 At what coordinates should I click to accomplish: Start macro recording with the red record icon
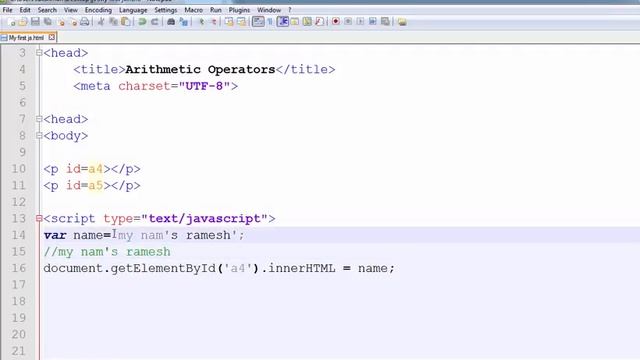pyautogui.click(x=336, y=21)
